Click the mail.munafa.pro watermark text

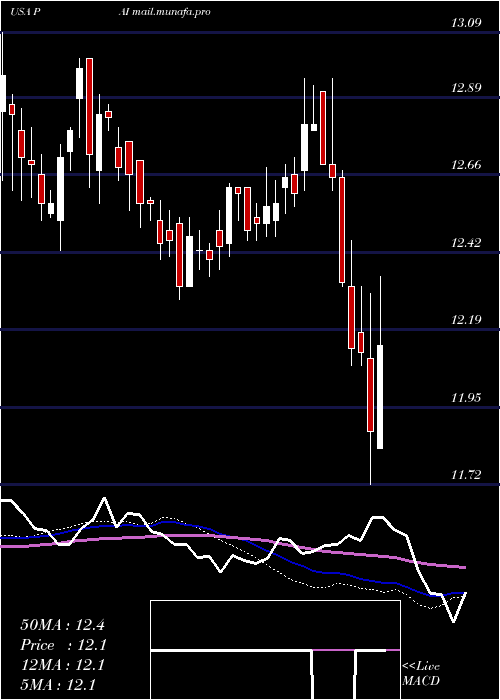click(171, 12)
